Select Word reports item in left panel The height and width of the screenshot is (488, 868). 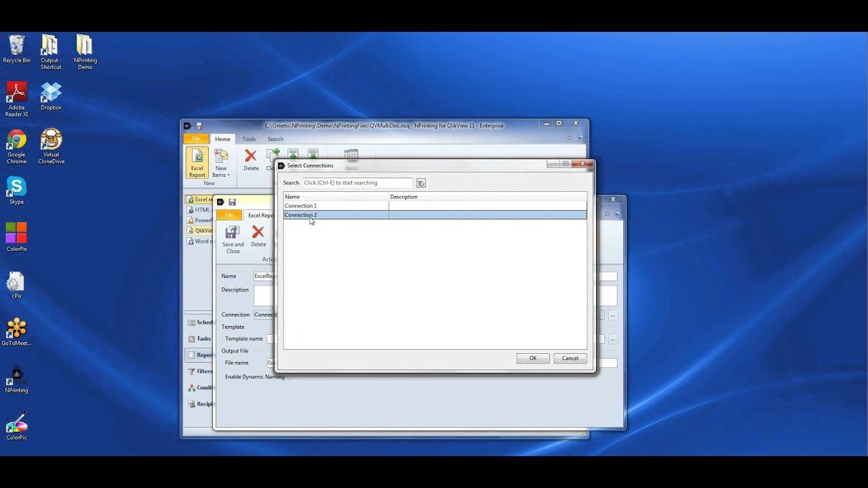pyautogui.click(x=199, y=241)
